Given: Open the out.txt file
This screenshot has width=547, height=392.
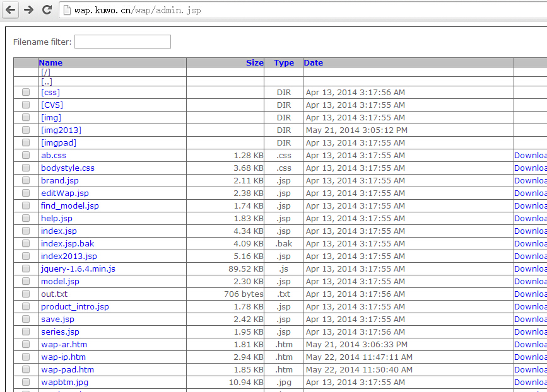Looking at the screenshot, I should tap(54, 294).
